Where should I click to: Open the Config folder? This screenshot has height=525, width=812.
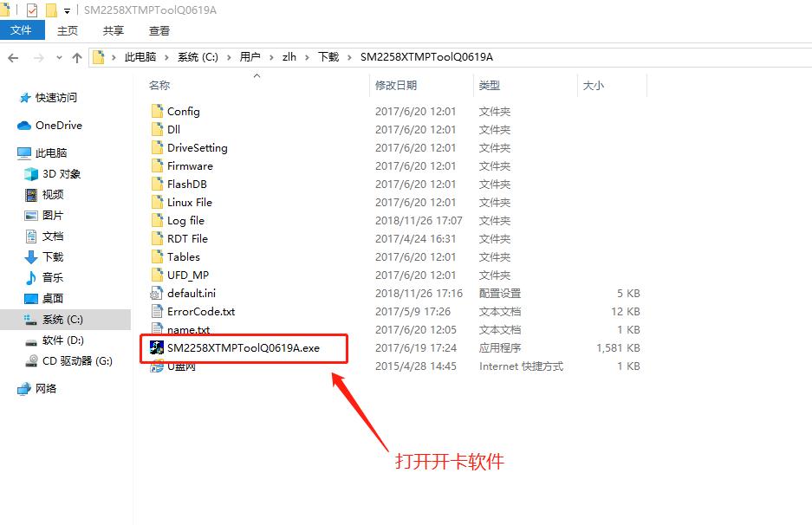[x=184, y=111]
